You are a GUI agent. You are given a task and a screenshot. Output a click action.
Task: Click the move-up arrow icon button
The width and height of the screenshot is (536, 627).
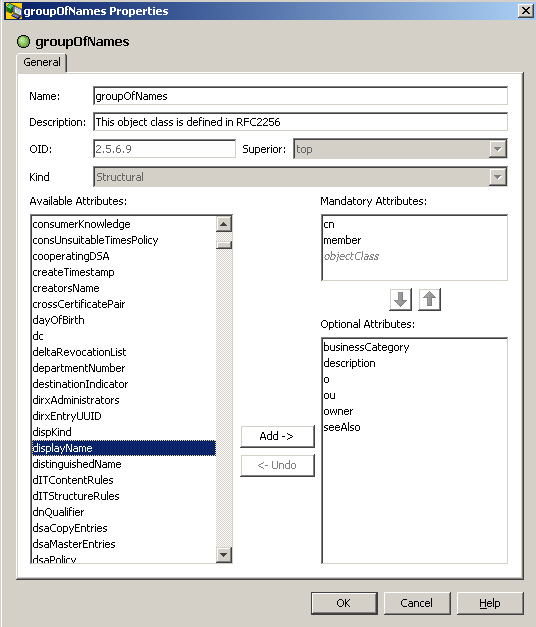click(430, 300)
